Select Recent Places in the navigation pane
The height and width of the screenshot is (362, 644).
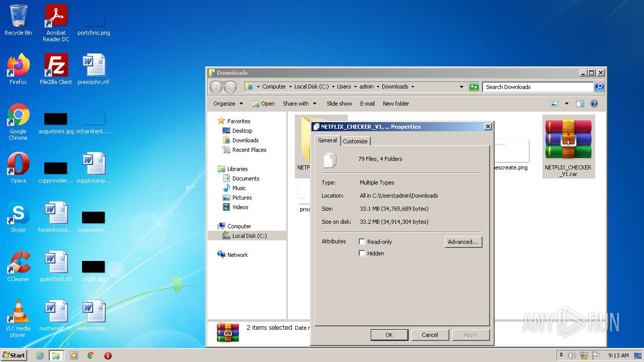244,150
